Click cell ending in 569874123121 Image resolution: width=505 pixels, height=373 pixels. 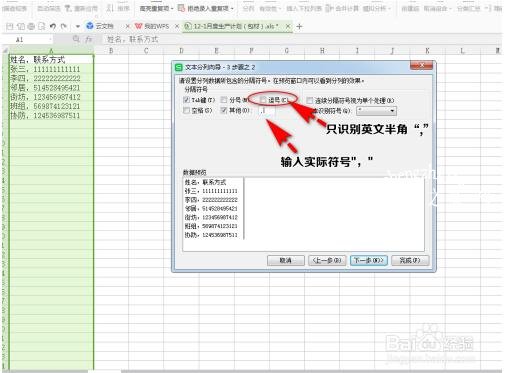pos(51,106)
